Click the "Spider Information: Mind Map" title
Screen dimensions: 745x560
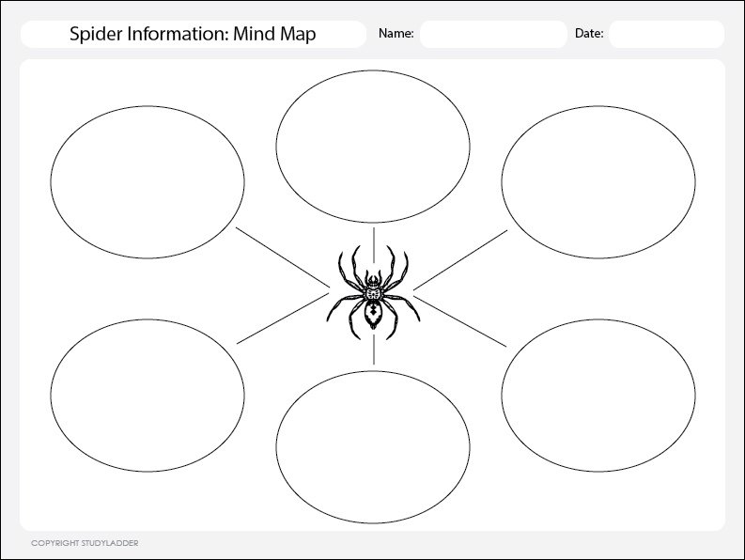[193, 34]
